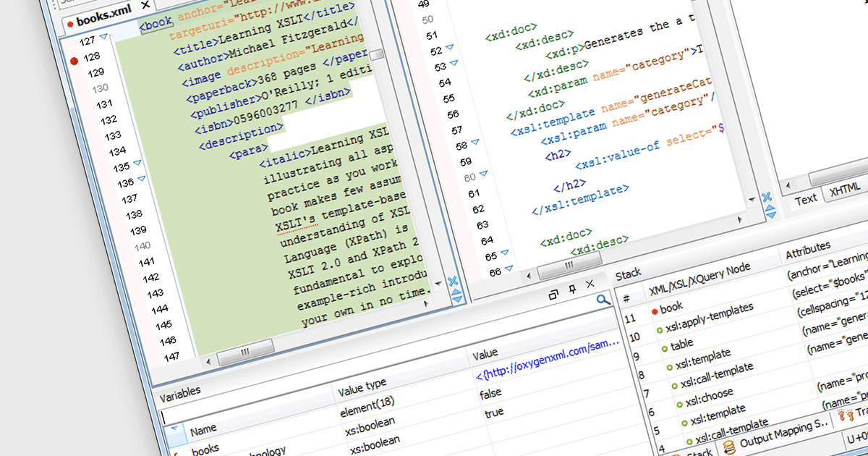The width and height of the screenshot is (868, 456).
Task: Collapse the fold at line 127
Action: 104,36
